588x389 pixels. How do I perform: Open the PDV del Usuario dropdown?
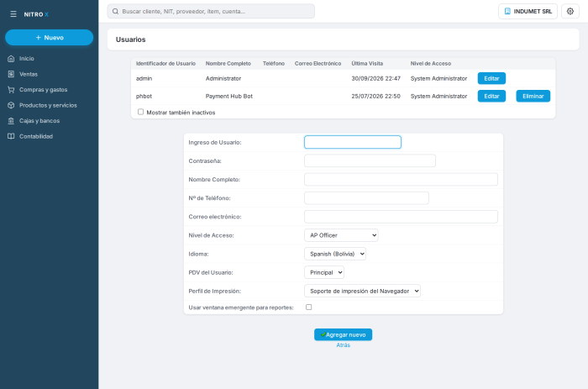324,272
